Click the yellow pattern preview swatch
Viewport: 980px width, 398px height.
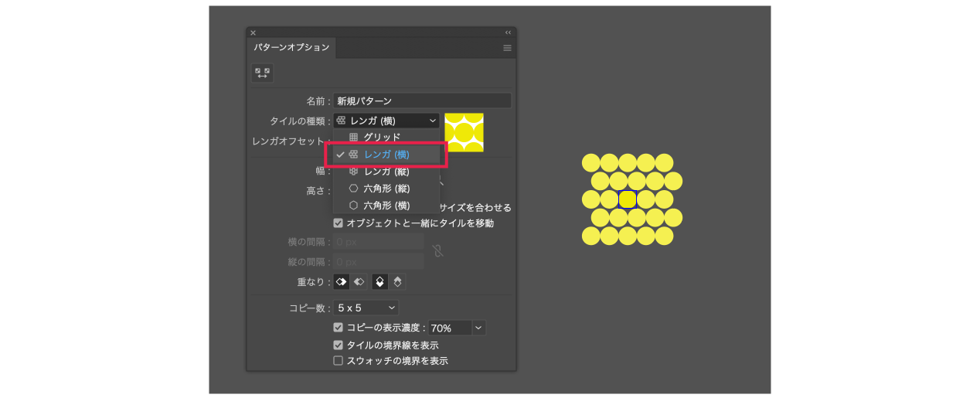point(464,132)
